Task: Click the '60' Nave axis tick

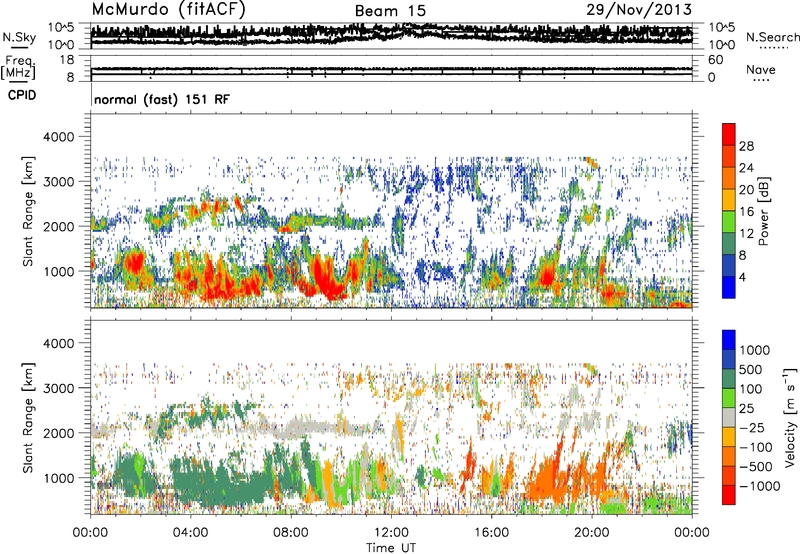Action: 716,60
